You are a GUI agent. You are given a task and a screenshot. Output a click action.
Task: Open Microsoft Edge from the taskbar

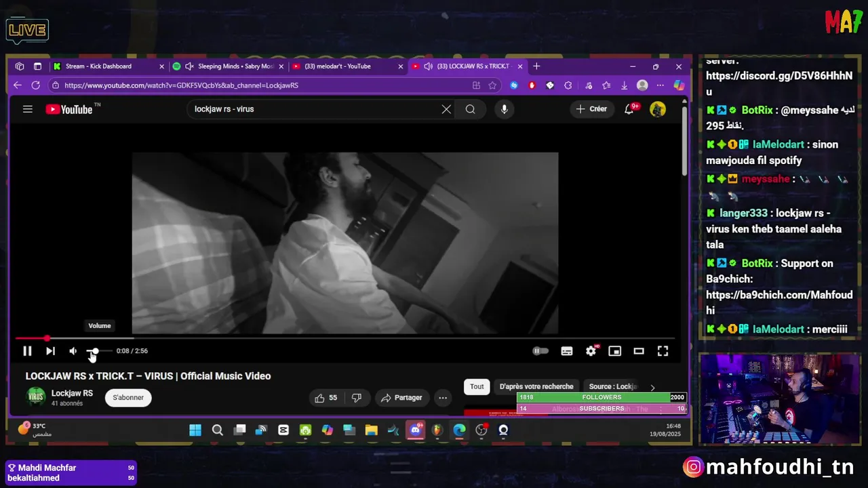(x=460, y=430)
